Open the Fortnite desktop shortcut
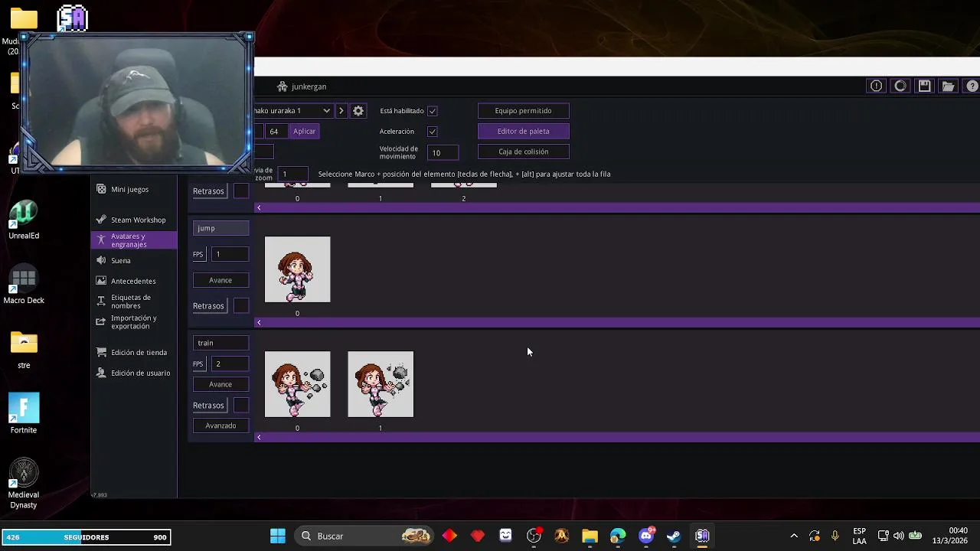Screen dimensions: 980x551 24,413
